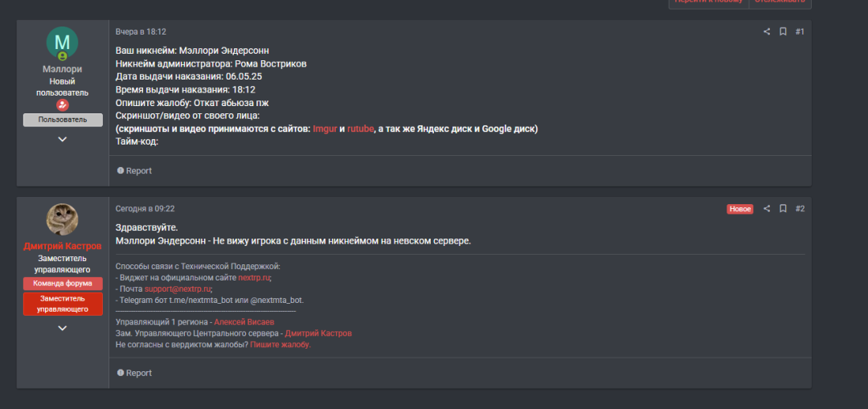Bookmark post #2

(783, 209)
